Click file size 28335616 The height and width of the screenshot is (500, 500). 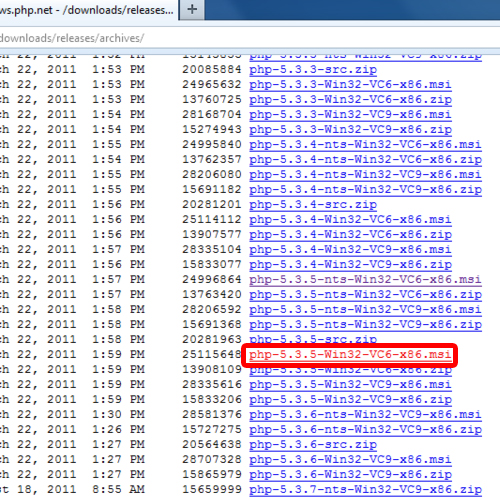[212, 384]
